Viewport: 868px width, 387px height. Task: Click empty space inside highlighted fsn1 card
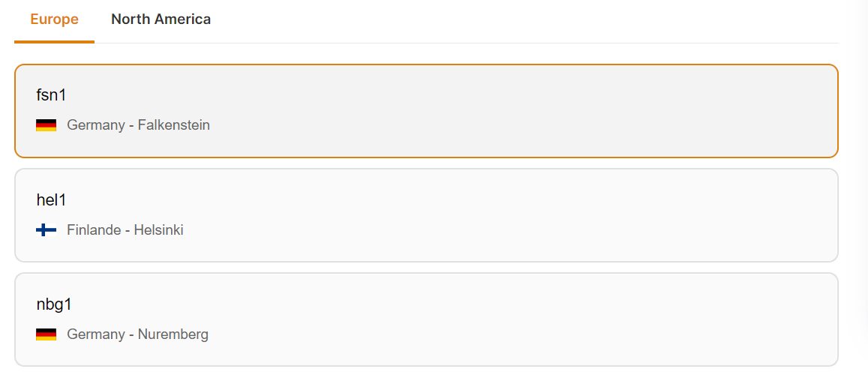(x=525, y=111)
